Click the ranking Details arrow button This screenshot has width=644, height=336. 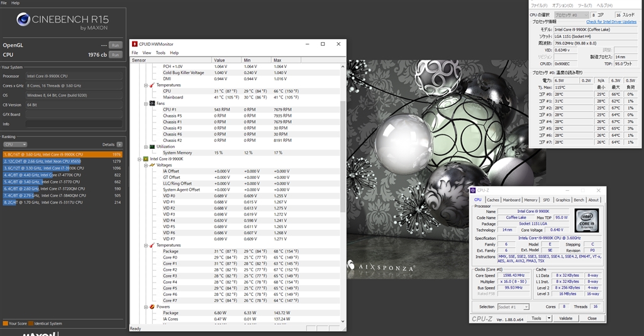pos(119,144)
